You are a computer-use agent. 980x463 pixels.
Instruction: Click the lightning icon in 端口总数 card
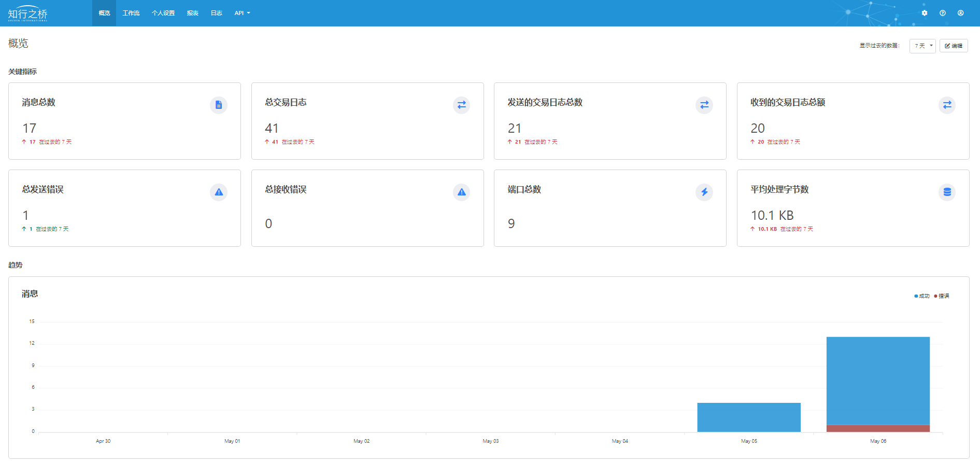pos(704,192)
